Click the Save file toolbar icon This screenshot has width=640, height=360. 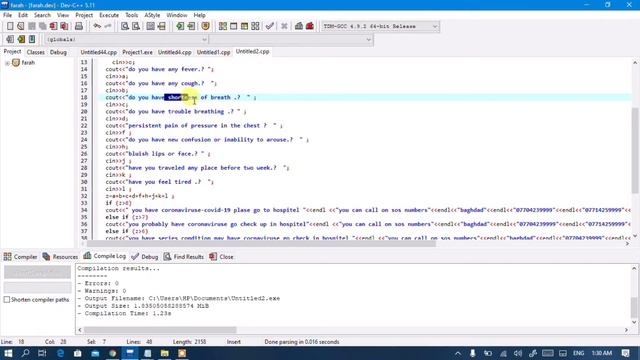pos(31,26)
